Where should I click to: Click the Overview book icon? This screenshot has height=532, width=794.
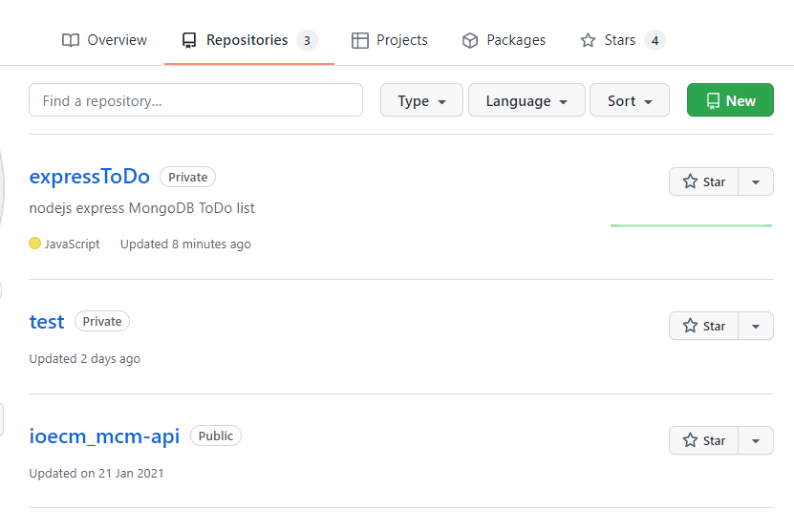pyautogui.click(x=71, y=40)
